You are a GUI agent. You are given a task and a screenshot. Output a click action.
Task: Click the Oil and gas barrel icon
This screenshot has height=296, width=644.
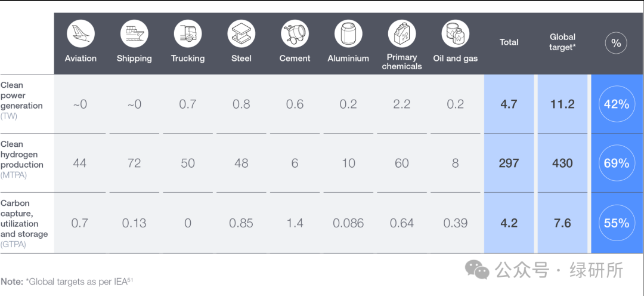tap(456, 33)
